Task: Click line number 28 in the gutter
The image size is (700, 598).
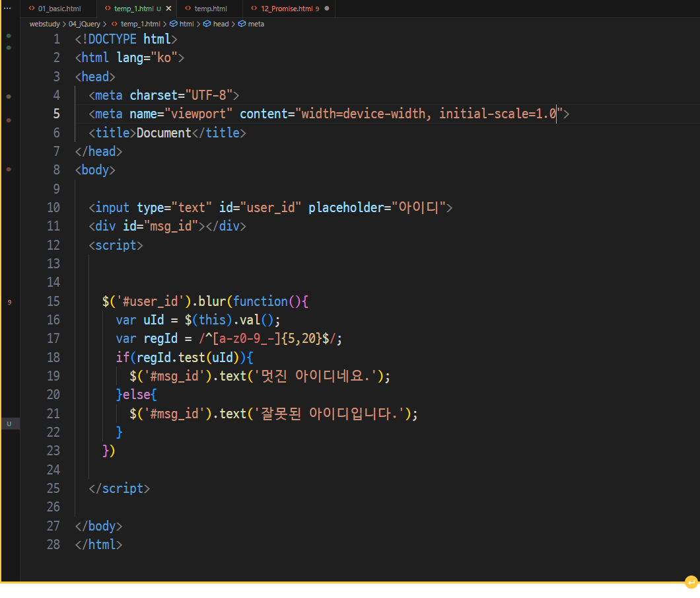Action: [x=53, y=544]
